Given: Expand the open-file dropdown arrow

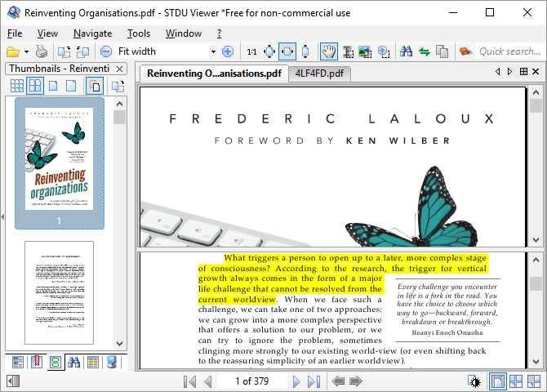Looking at the screenshot, I should click(26, 52).
